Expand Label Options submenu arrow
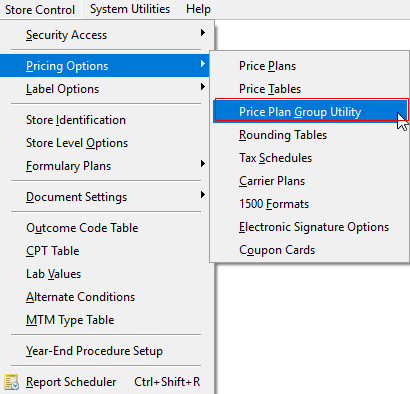 click(202, 87)
